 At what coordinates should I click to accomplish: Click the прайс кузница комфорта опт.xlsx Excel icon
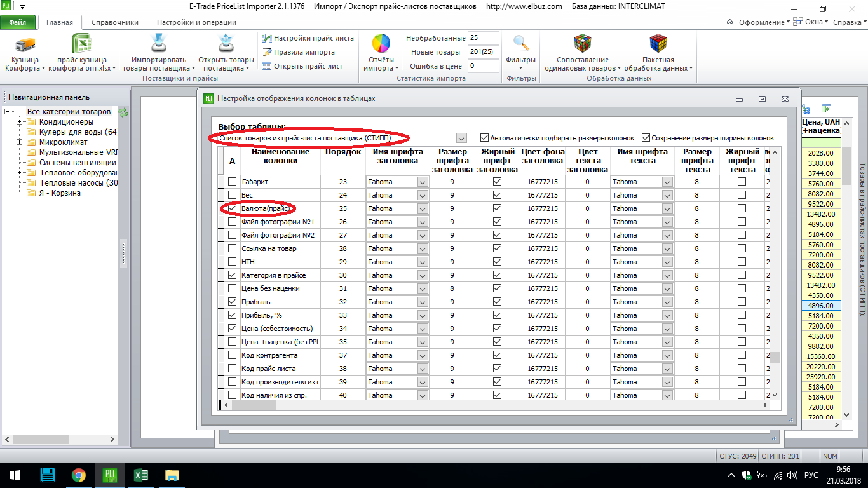[83, 44]
